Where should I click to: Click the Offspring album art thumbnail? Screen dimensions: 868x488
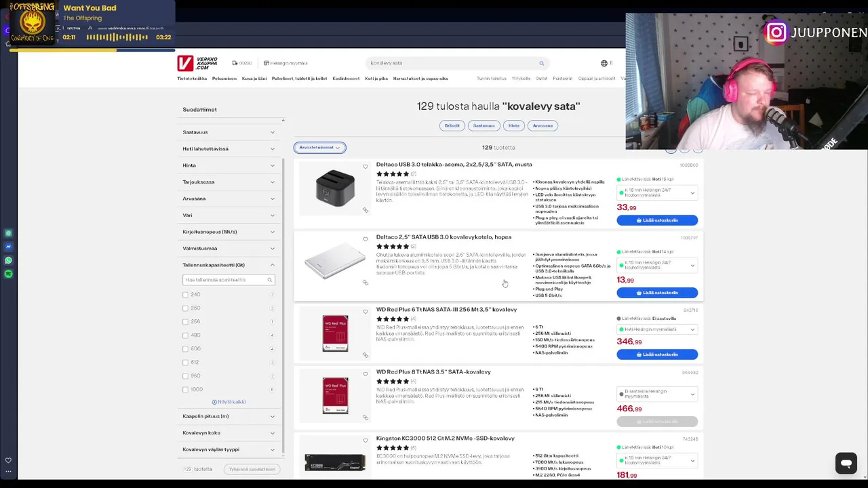coord(32,23)
